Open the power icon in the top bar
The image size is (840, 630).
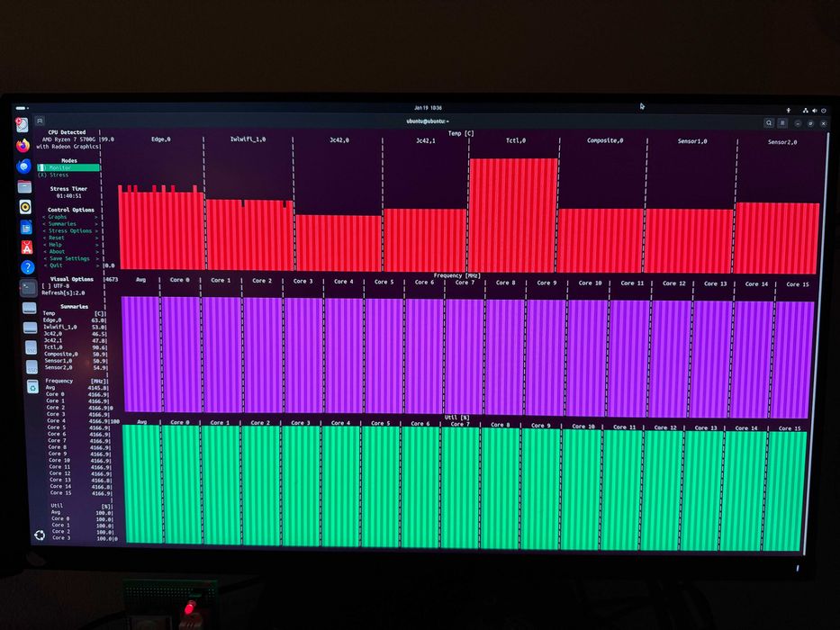pos(824,111)
